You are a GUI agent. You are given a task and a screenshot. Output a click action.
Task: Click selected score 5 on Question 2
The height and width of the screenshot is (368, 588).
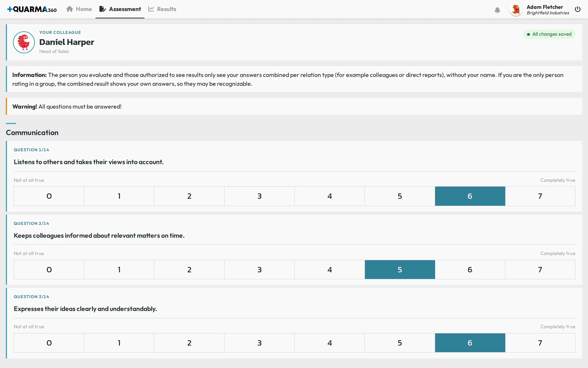(400, 270)
